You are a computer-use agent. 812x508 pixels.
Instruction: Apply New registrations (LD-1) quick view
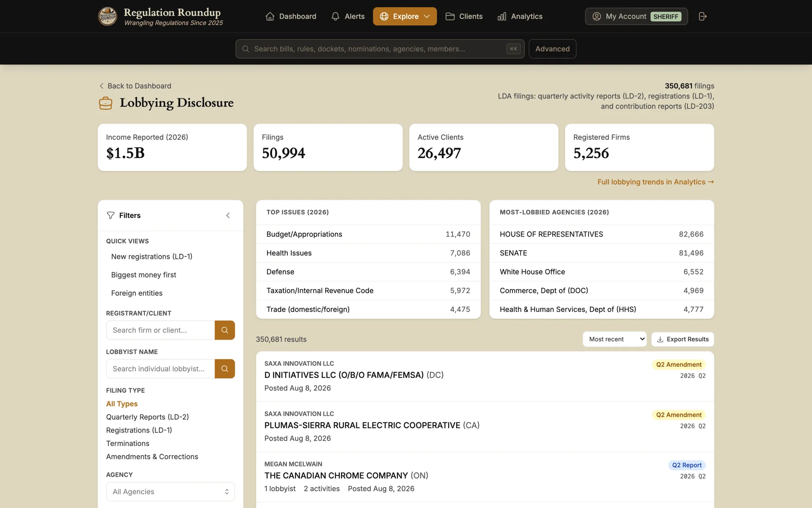pos(152,256)
